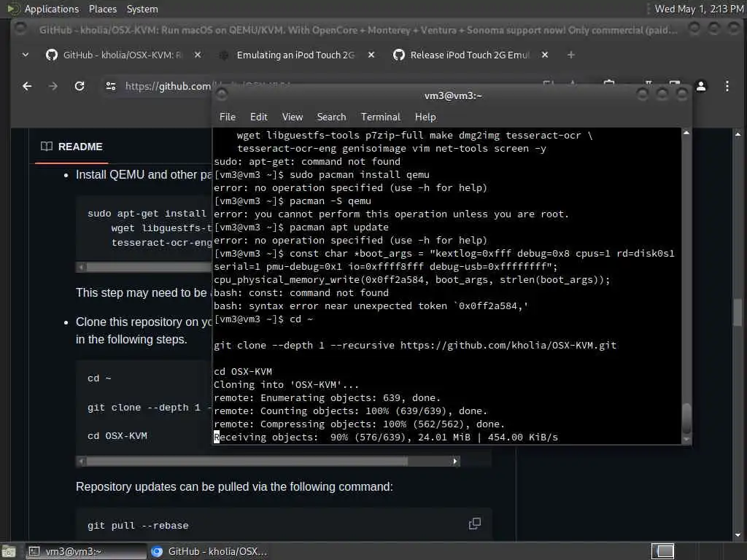Screen dimensions: 747x560
Task: Click browser page scrollbar up arrow
Action: coord(738,134)
